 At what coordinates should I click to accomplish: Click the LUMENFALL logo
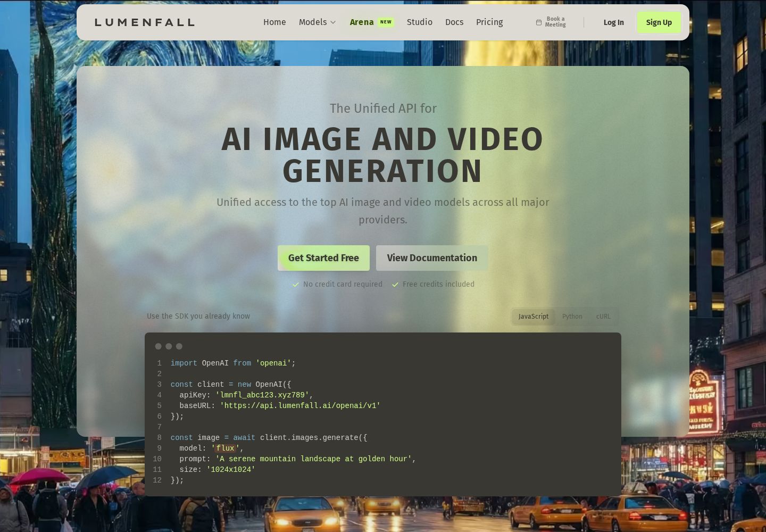(145, 22)
